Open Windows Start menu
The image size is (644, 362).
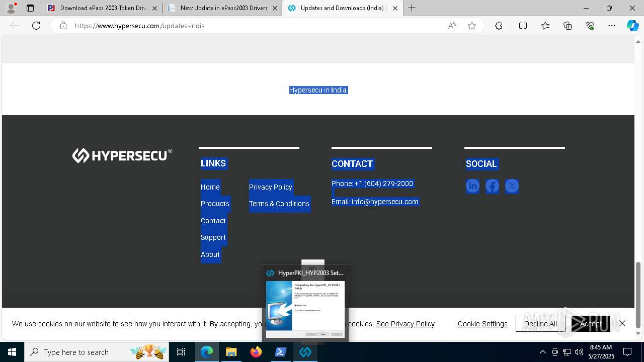(x=12, y=352)
